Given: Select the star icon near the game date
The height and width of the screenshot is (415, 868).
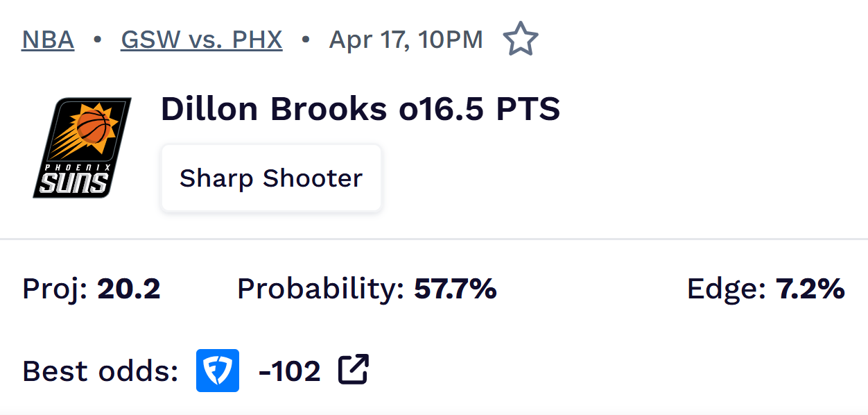Looking at the screenshot, I should (x=520, y=39).
